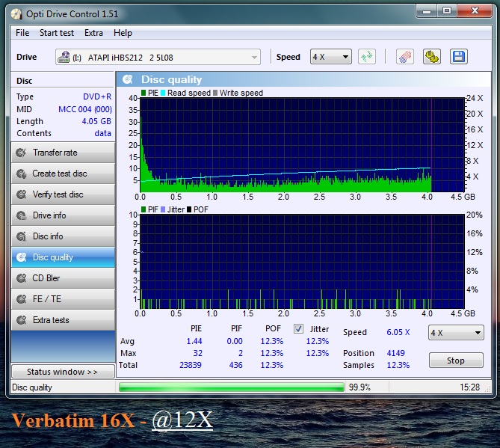The width and height of the screenshot is (500, 448).
Task: Click the green PIF legend swatch
Action: point(143,209)
